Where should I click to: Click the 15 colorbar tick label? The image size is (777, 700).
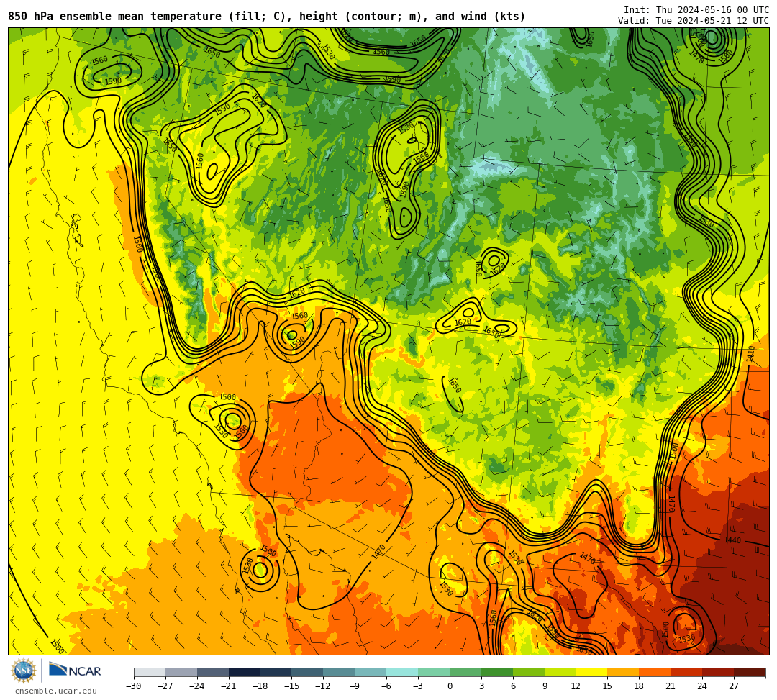coord(607,686)
